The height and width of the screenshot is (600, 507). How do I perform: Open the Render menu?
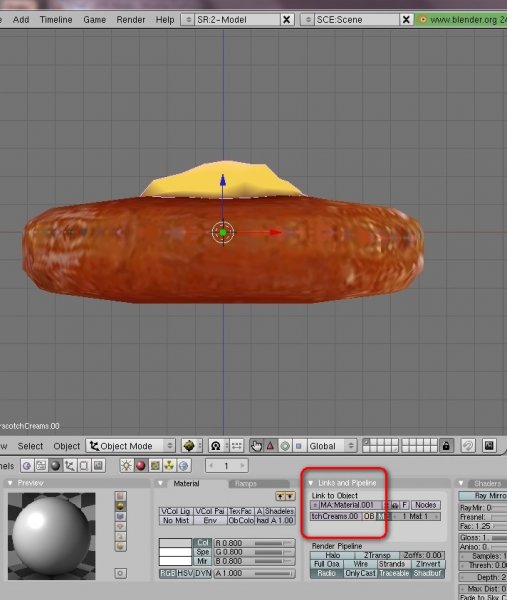tap(131, 20)
